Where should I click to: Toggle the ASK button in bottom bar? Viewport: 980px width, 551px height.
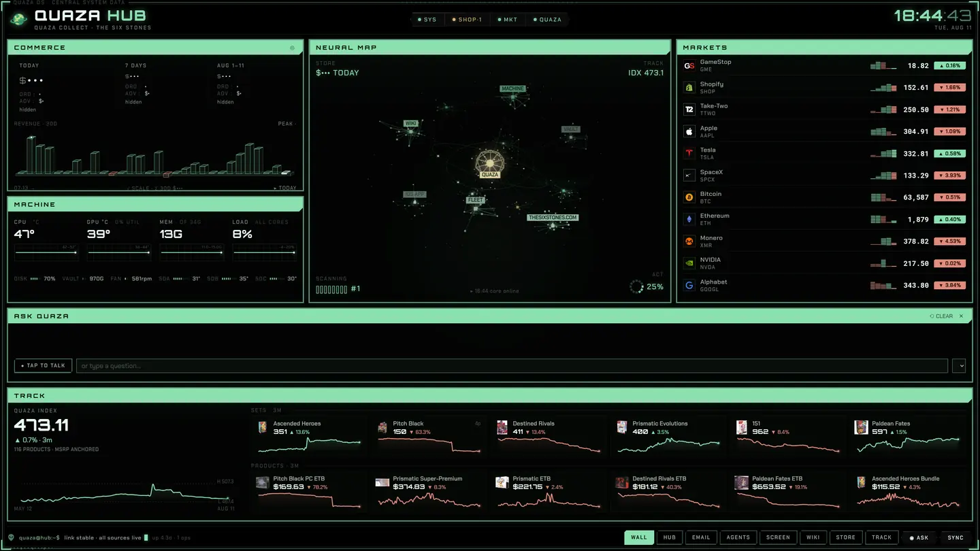pyautogui.click(x=919, y=538)
